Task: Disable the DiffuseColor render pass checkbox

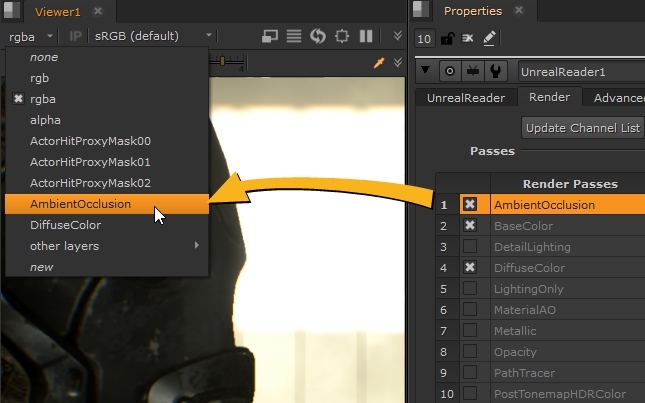Action: pos(470,267)
